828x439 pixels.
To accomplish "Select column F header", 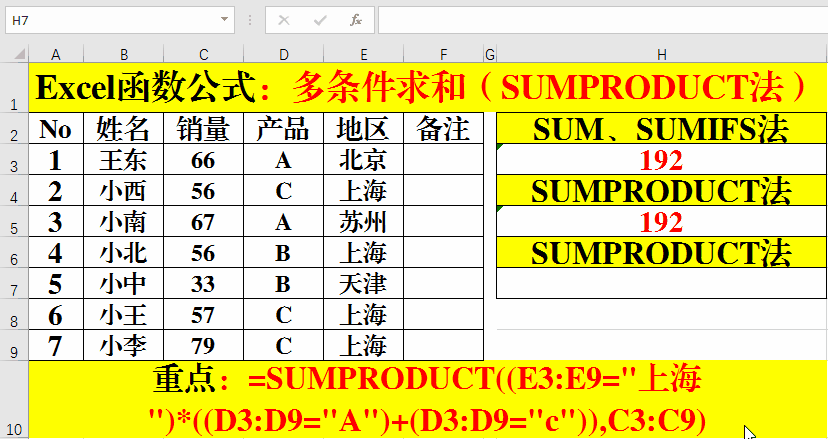I will click(444, 54).
